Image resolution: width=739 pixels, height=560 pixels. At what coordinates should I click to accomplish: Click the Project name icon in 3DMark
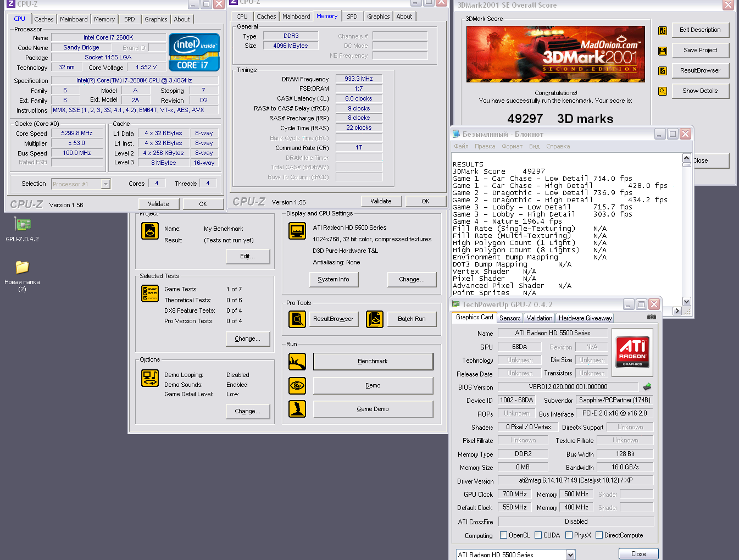click(150, 231)
